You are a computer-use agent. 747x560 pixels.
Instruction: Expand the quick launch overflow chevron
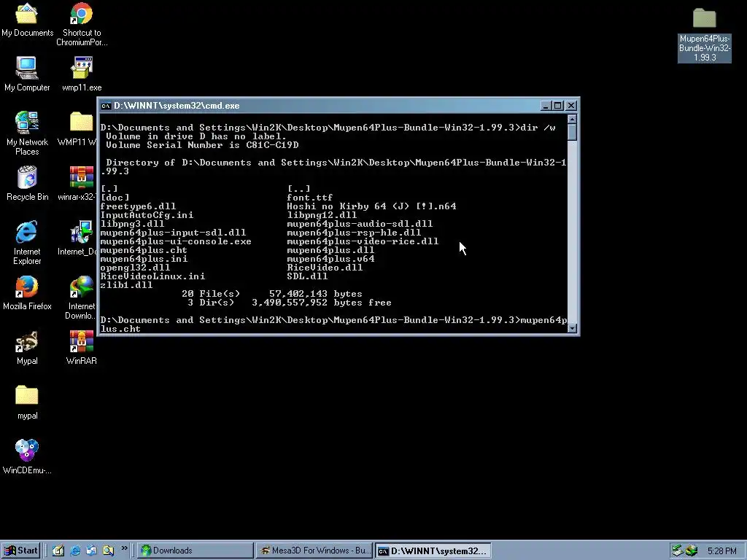[x=124, y=548]
